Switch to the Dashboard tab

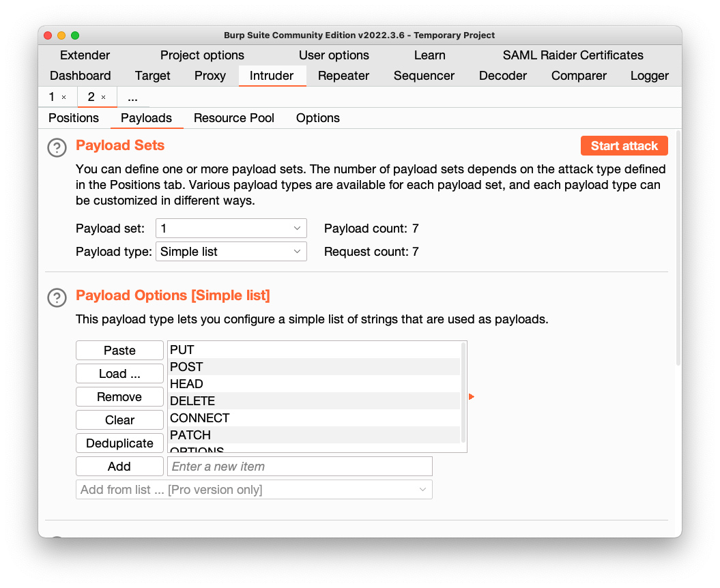coord(81,76)
